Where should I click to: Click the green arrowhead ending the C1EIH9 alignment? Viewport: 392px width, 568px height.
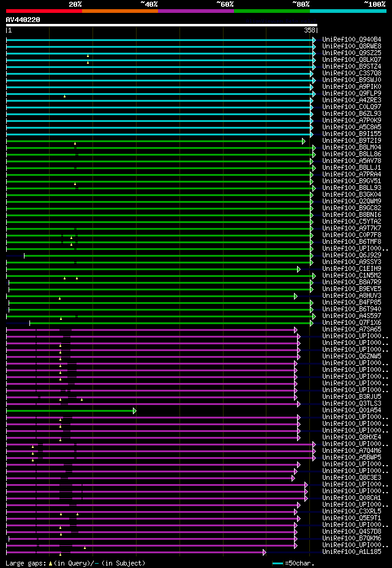tap(299, 269)
